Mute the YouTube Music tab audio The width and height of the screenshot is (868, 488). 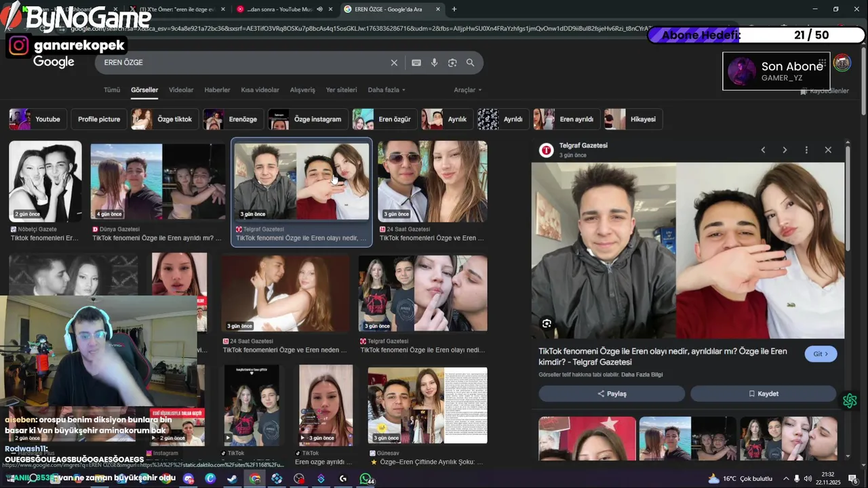[x=319, y=9]
